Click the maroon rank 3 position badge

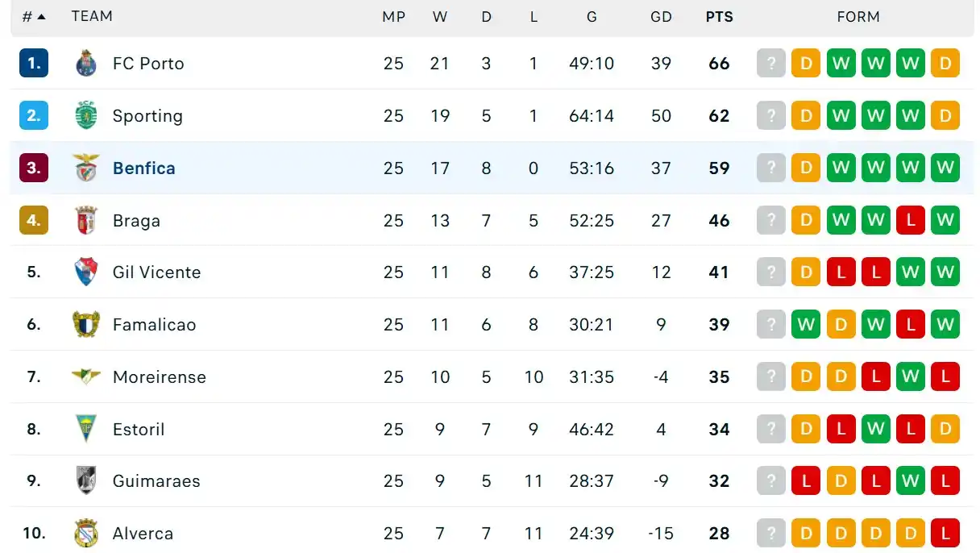[34, 168]
